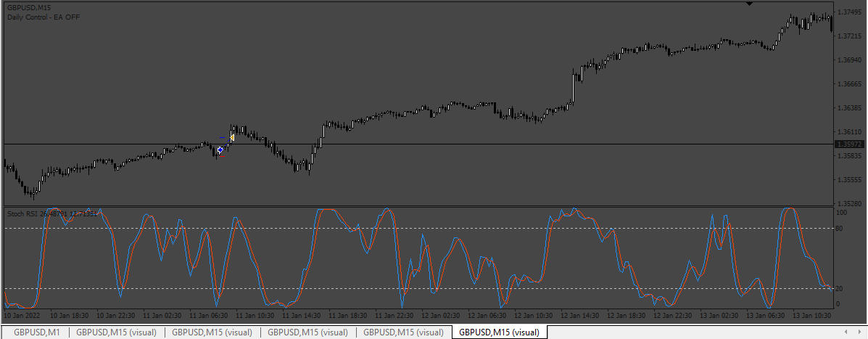Click the 1.35555 price axis value
This screenshot has width=868, height=339.
851,180
